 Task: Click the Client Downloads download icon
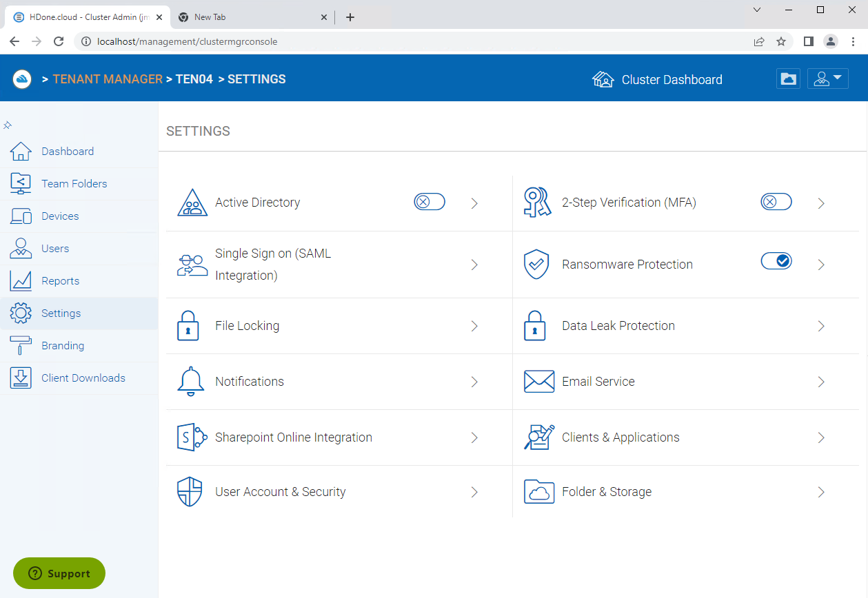click(x=21, y=378)
